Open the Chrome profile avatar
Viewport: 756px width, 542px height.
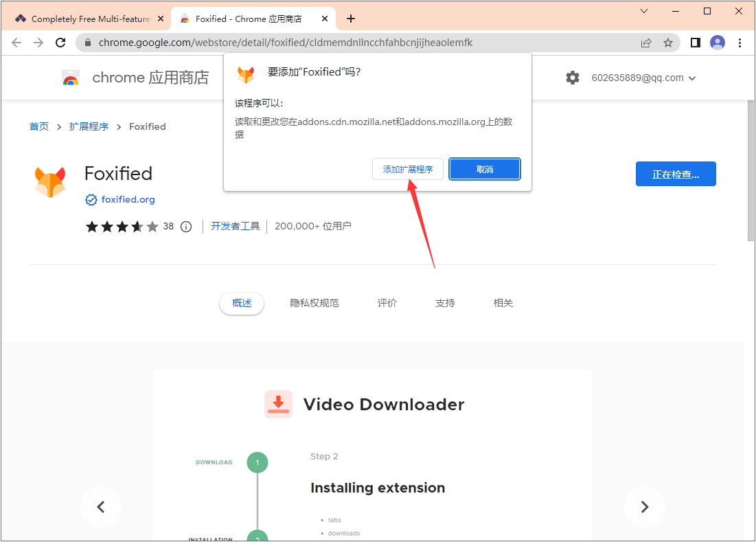click(718, 43)
